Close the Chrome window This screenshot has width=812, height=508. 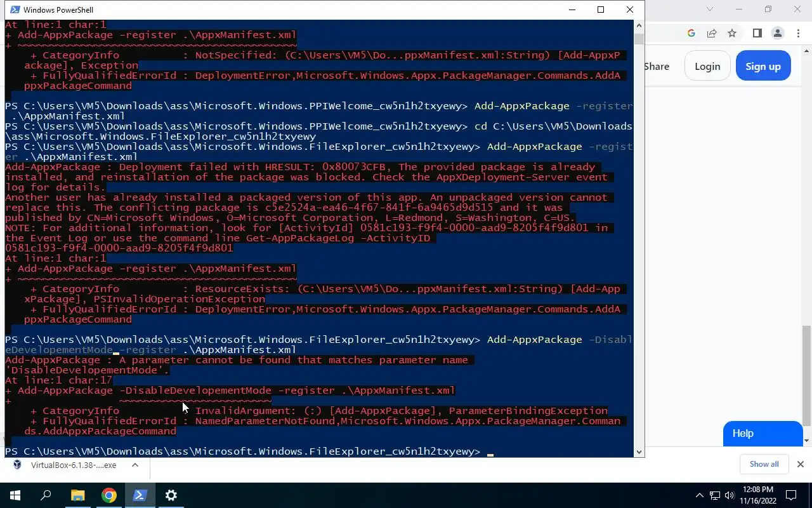click(797, 9)
